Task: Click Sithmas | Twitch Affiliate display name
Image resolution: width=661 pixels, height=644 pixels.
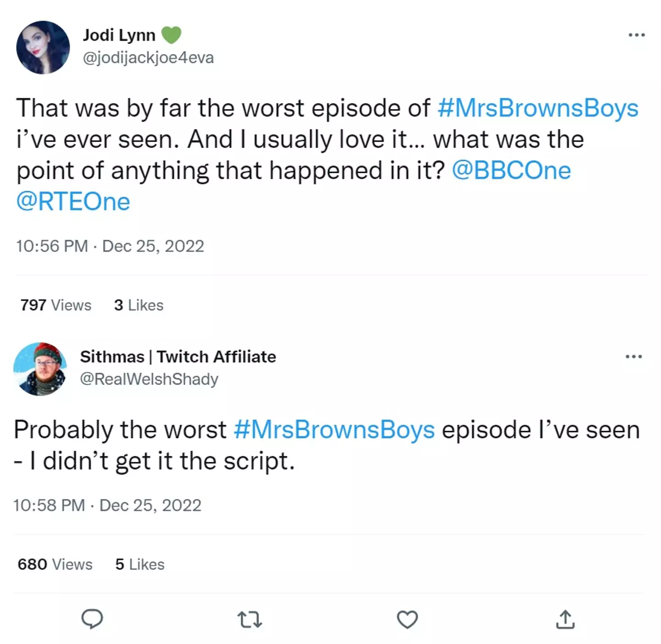Action: pyautogui.click(x=178, y=356)
